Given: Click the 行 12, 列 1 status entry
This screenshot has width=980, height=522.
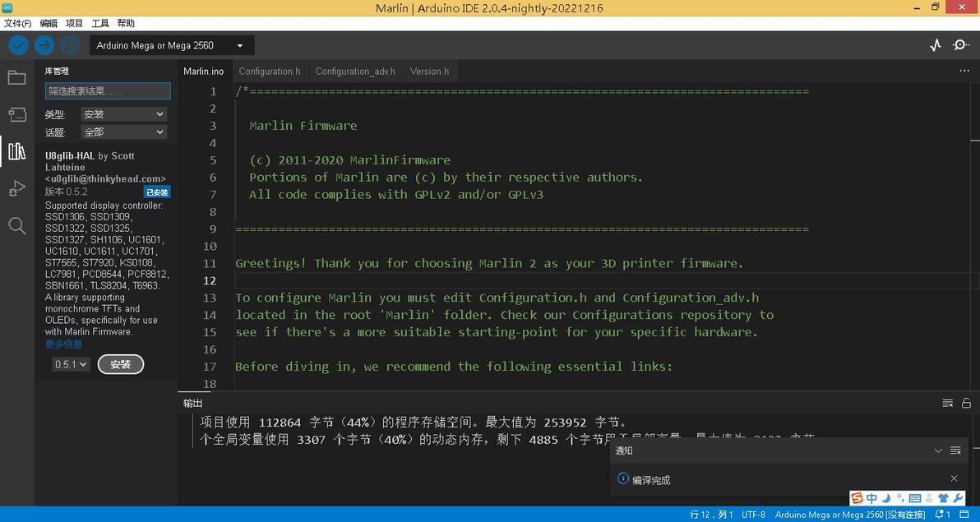Looking at the screenshot, I should coord(711,515).
